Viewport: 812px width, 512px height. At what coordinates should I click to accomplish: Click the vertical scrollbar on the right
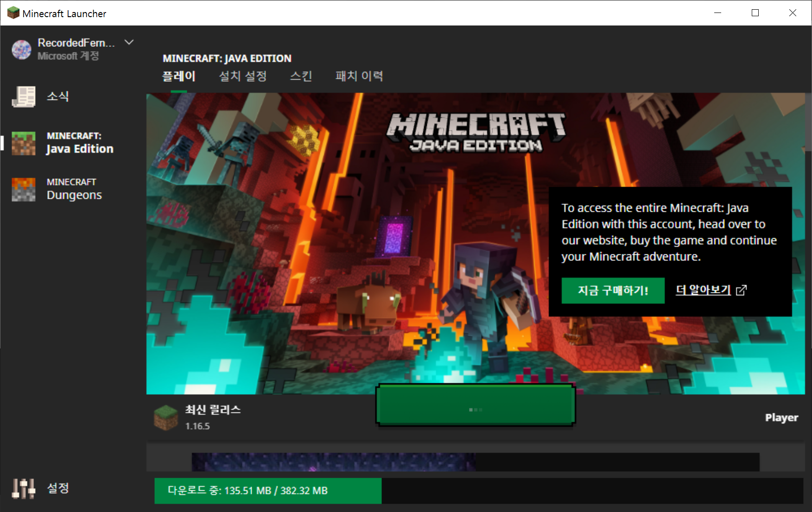click(808, 122)
